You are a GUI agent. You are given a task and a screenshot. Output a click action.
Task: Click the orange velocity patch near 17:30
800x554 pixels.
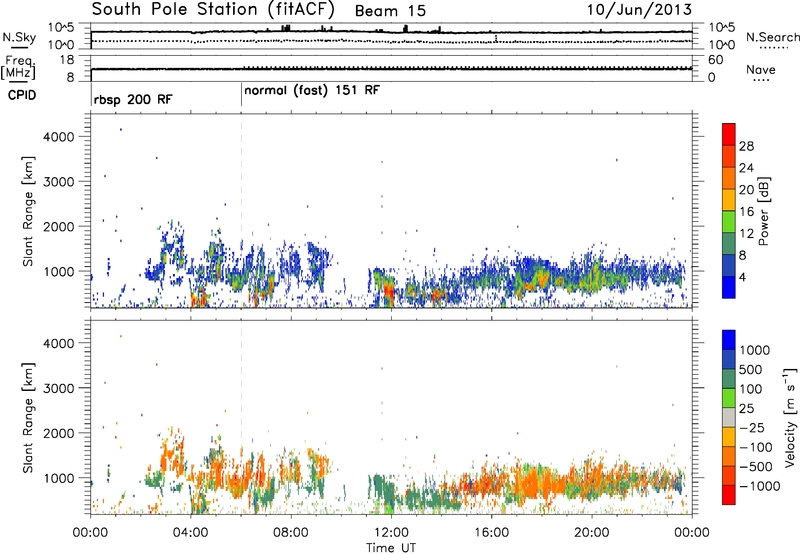(x=533, y=485)
